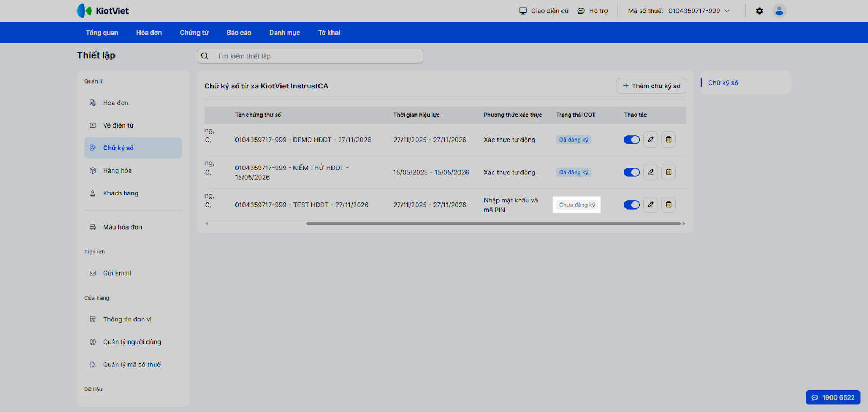868x412 pixels.
Task: Click the KiotViet logo
Action: pyautogui.click(x=103, y=11)
